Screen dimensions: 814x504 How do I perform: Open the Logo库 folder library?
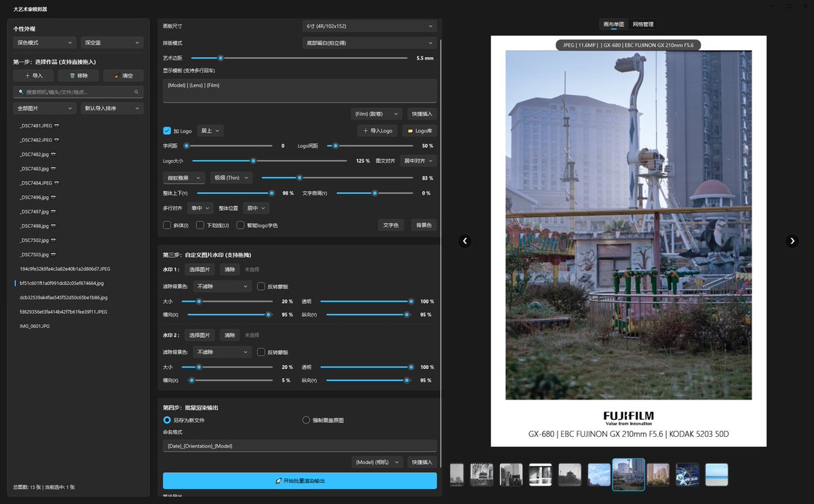pos(419,131)
